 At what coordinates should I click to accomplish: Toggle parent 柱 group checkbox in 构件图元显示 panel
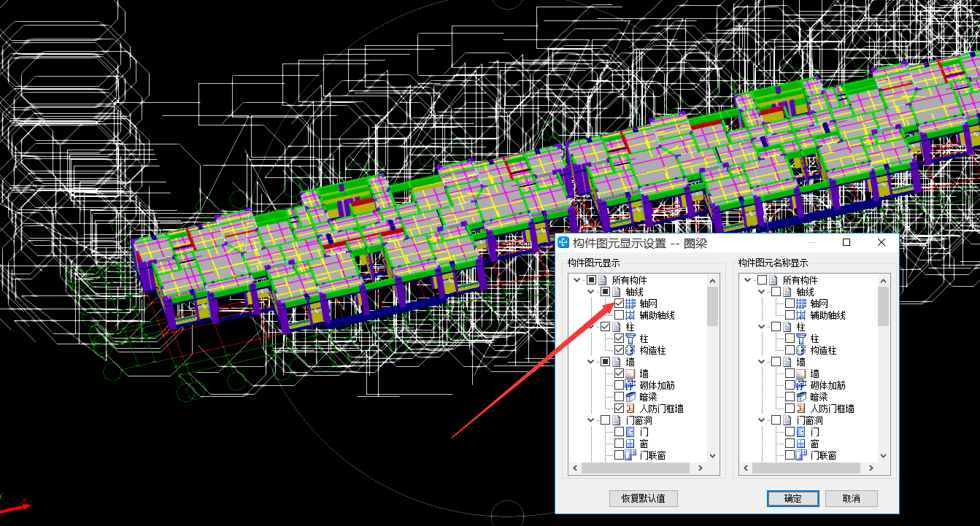(605, 327)
